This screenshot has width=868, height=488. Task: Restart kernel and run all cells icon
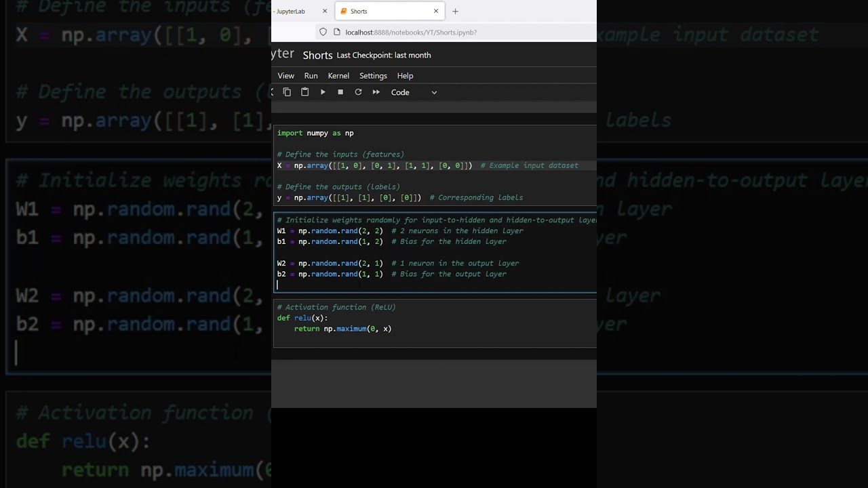[376, 92]
